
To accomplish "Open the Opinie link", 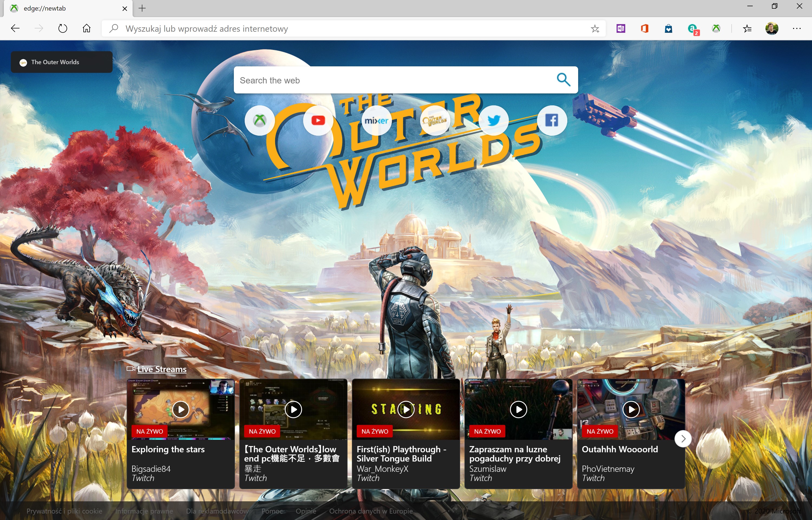I will pos(306,511).
